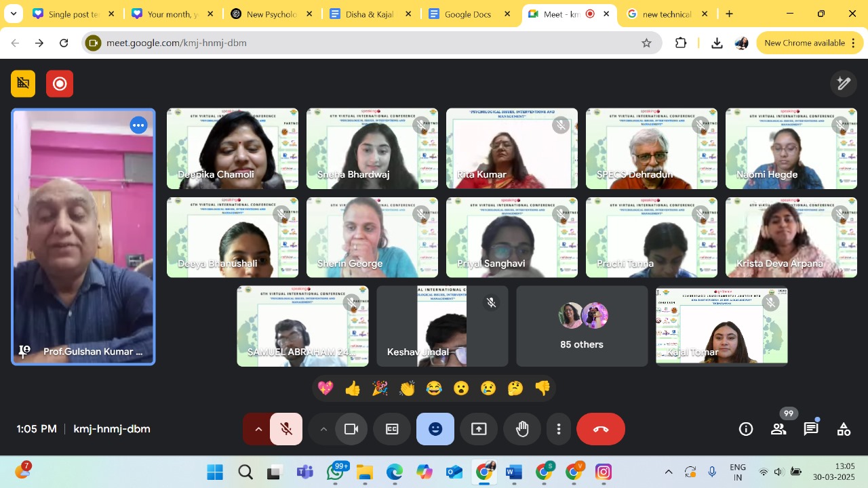Switch to the Google Docs tab
The width and height of the screenshot is (868, 488).
click(x=468, y=14)
